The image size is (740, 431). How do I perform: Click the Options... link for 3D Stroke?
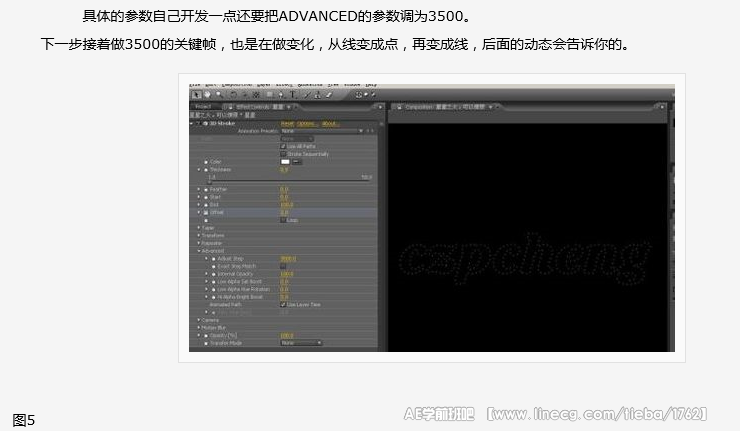pos(307,123)
